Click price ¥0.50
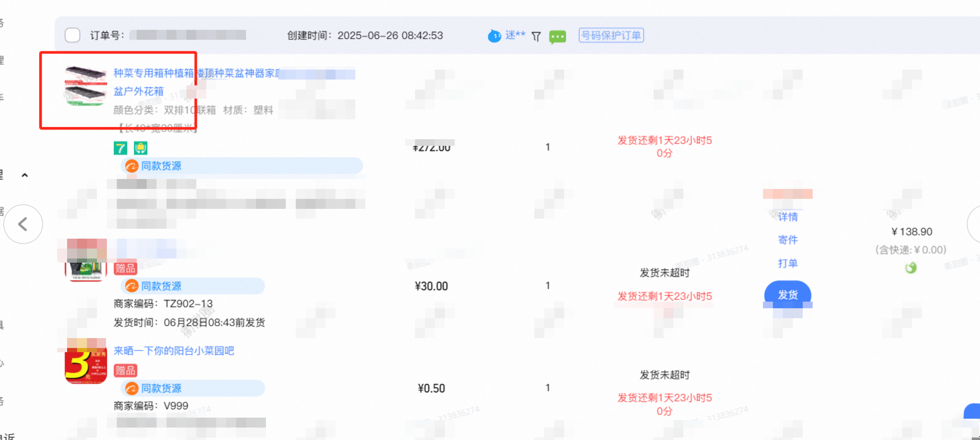This screenshot has width=980, height=440. pos(431,388)
